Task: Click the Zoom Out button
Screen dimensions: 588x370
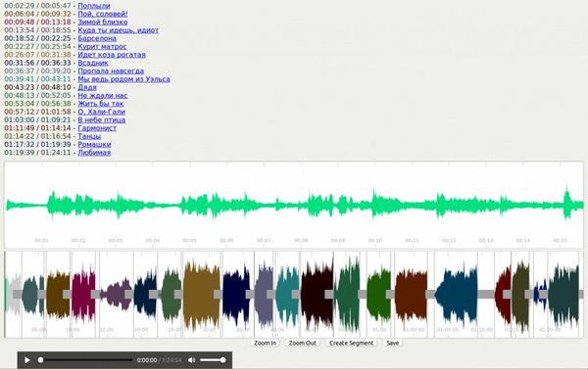Action: point(302,343)
